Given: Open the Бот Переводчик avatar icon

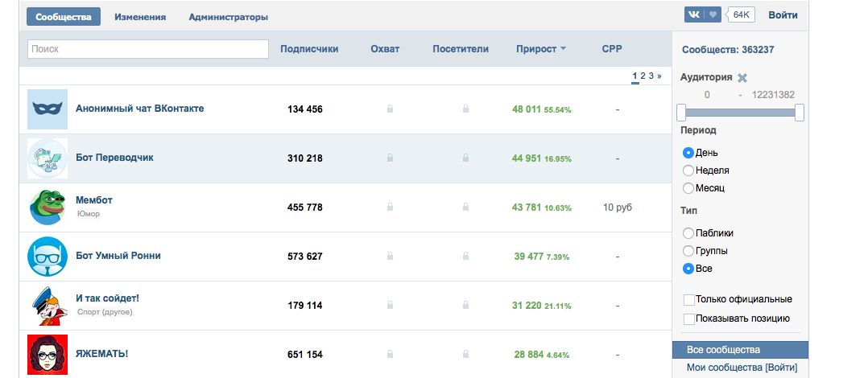Looking at the screenshot, I should coord(48,158).
